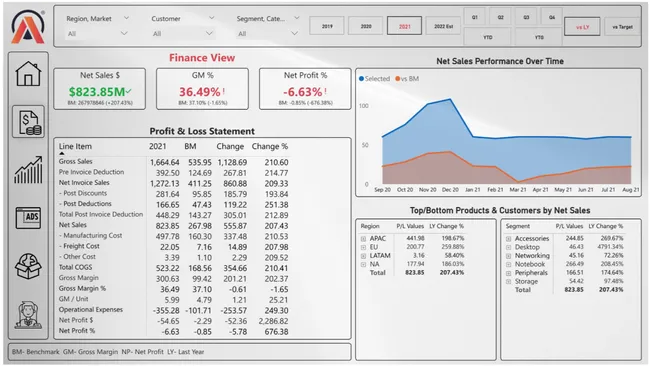
Task: Click the Manufacturing Cost 497.78 value
Action: pos(167,236)
